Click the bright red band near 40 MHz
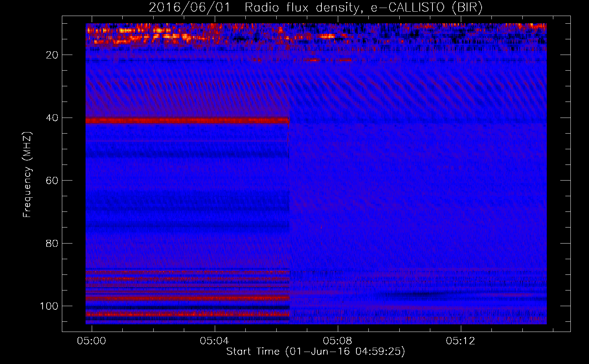Screen dimensions: 589x364 click(187, 120)
